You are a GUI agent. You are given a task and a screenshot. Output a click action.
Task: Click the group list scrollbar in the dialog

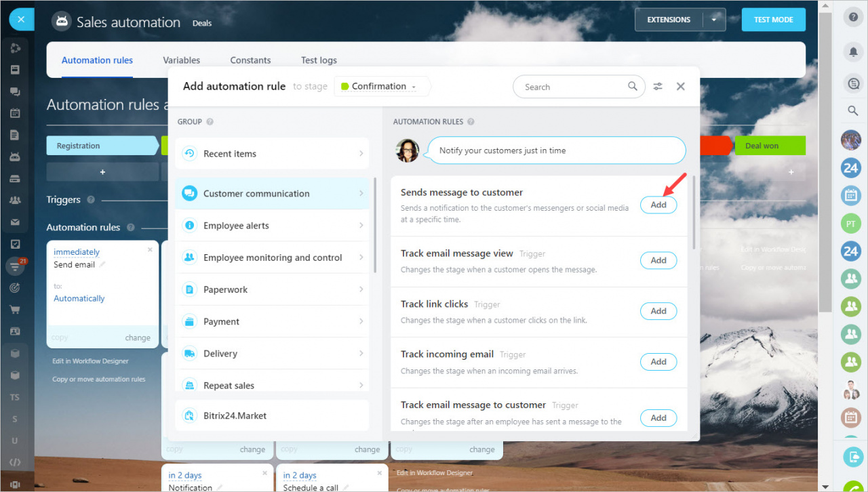(x=376, y=226)
